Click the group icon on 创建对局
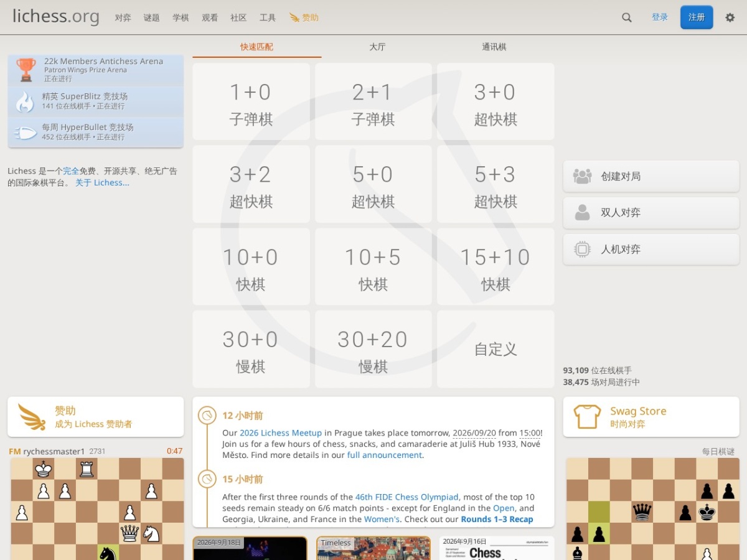The width and height of the screenshot is (747, 560). (582, 176)
